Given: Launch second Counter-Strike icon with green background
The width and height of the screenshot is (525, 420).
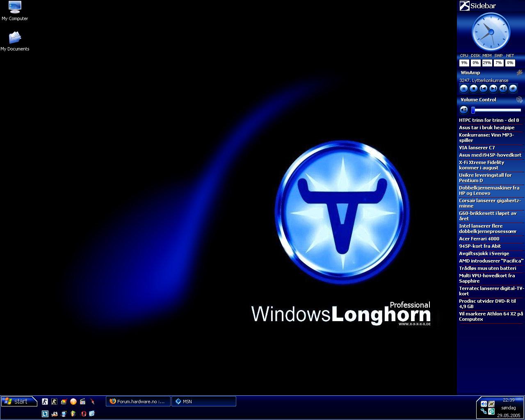Looking at the screenshot, I should pyautogui.click(x=54, y=402).
